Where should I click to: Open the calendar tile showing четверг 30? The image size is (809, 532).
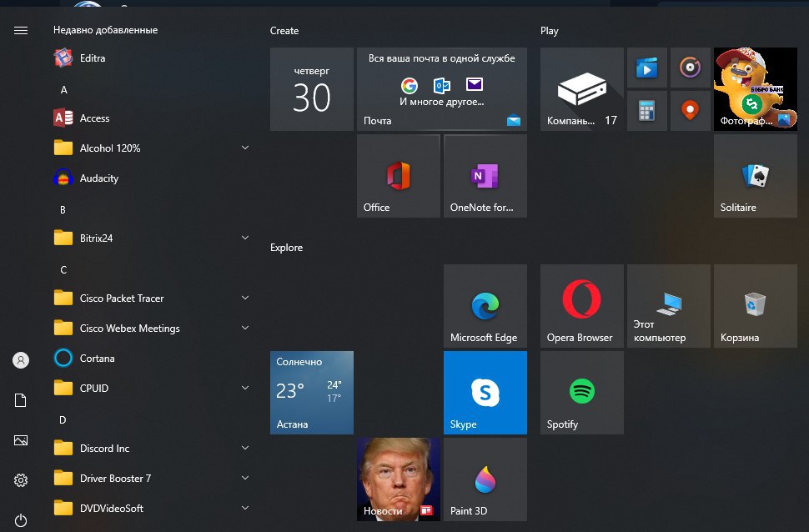(312, 89)
